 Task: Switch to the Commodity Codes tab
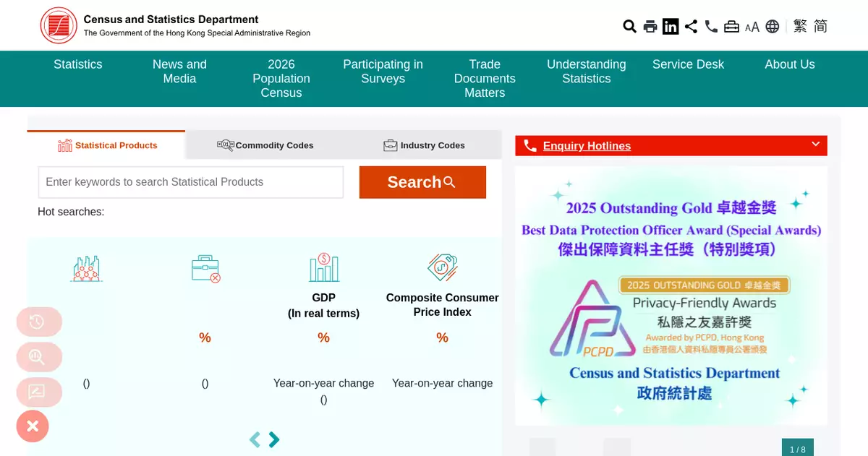tap(265, 145)
